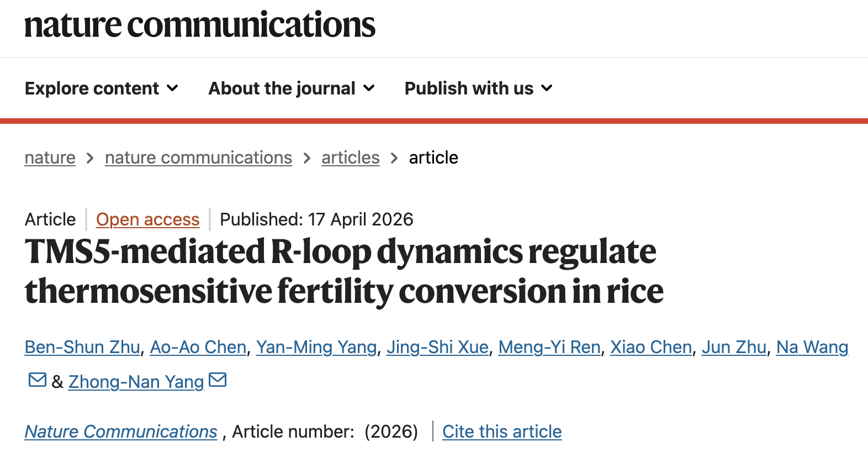The height and width of the screenshot is (452, 868).
Task: Click the Open access link
Action: point(147,219)
